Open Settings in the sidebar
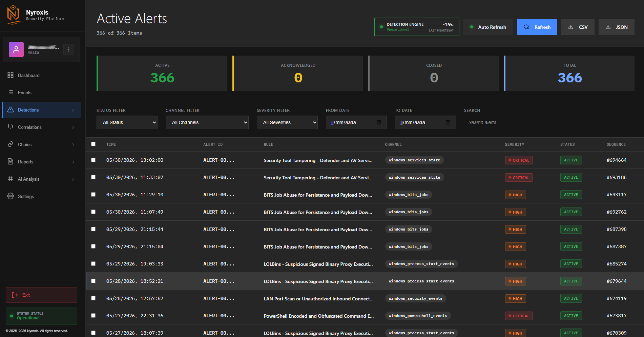 click(x=41, y=196)
